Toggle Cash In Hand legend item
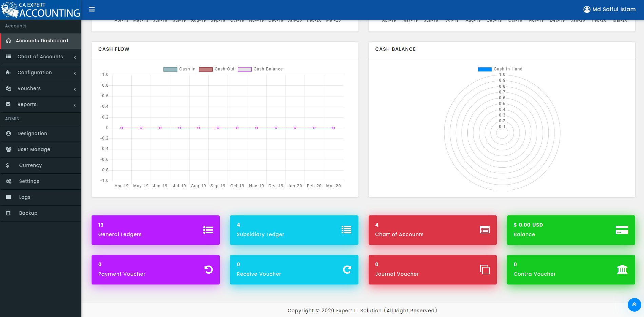644x317 pixels. (x=500, y=69)
